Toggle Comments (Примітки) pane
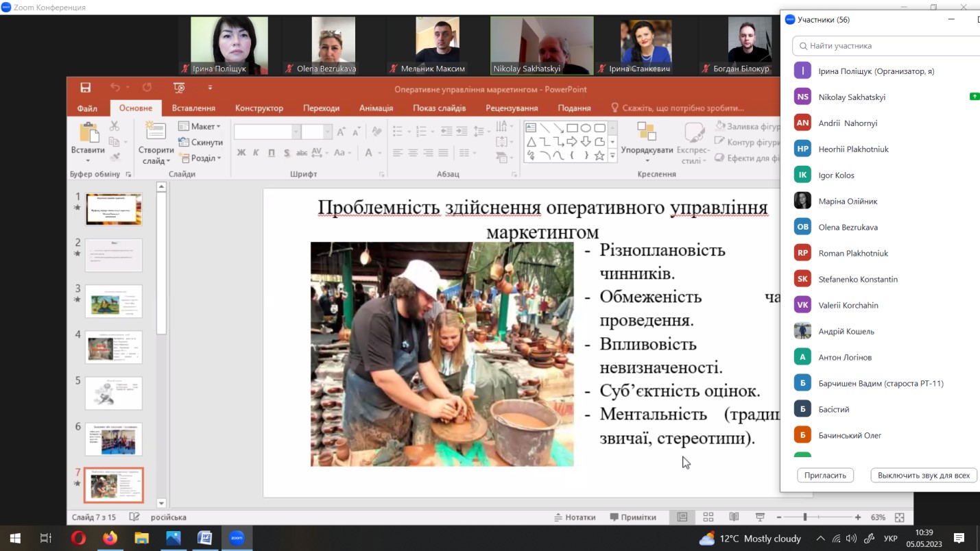 pos(632,517)
